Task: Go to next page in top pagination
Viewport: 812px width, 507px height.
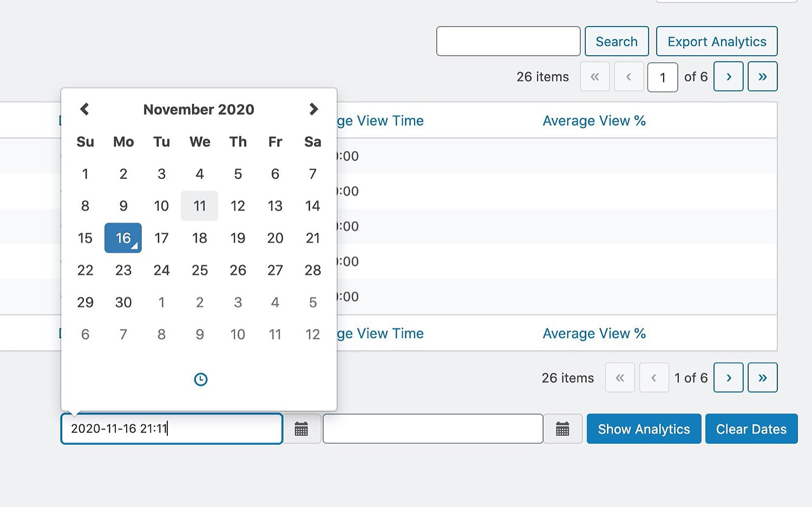Action: click(x=728, y=77)
